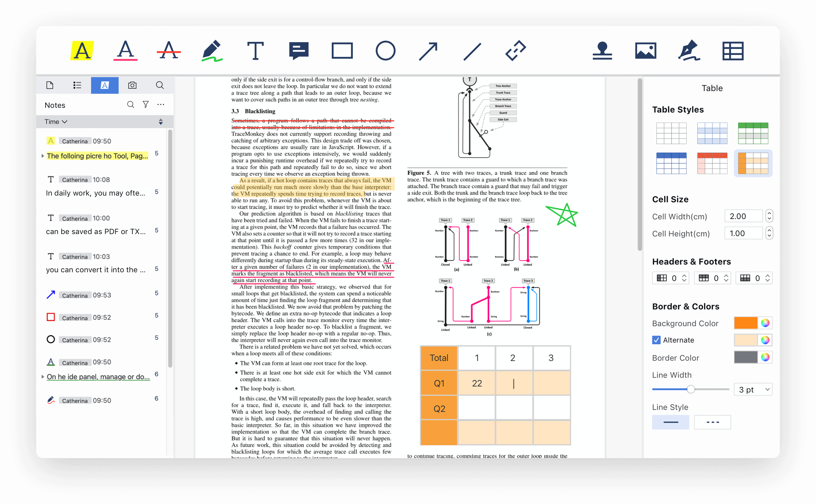This screenshot has width=816, height=504.
Task: Select the Stamp tool
Action: pyautogui.click(x=602, y=51)
